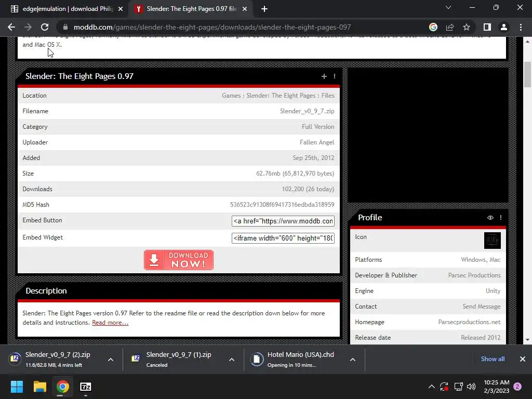Open new tab with plus button

click(x=264, y=9)
